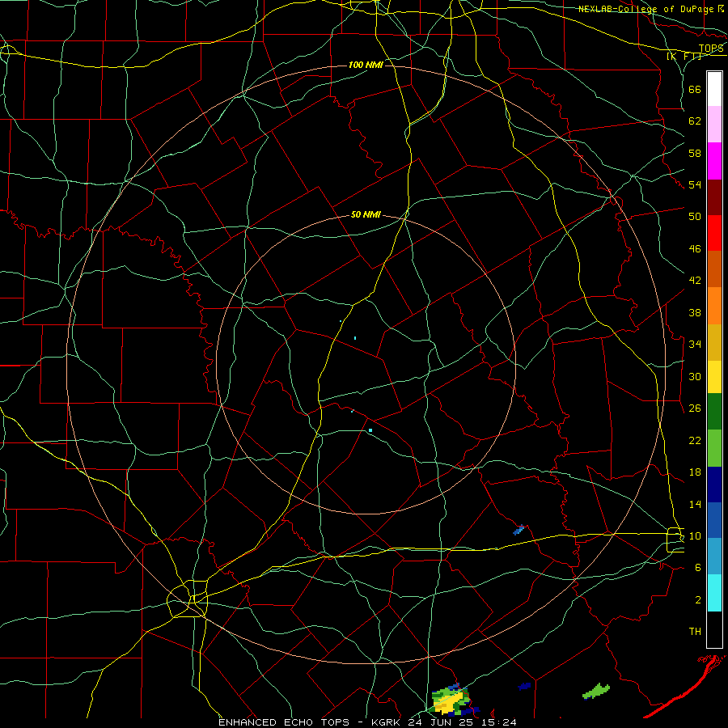Click the magenta legend swatch
The height and width of the screenshot is (728, 728).
[x=714, y=161]
